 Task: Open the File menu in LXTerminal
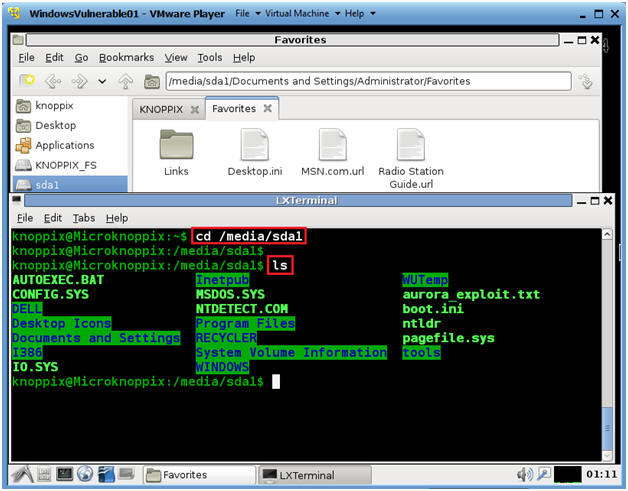click(25, 218)
